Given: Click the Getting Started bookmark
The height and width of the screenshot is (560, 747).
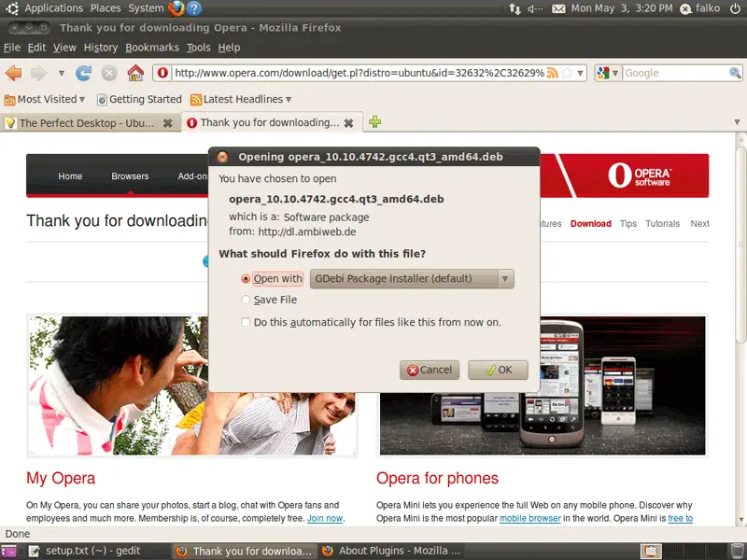Looking at the screenshot, I should [139, 99].
